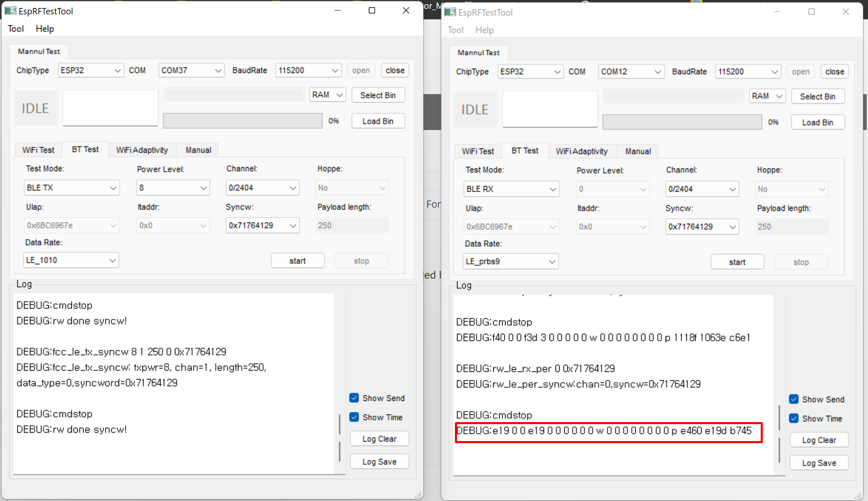Viewport: 868px width, 501px height.
Task: Click the EspRFTestTool app icon in left window title bar
Action: click(10, 11)
